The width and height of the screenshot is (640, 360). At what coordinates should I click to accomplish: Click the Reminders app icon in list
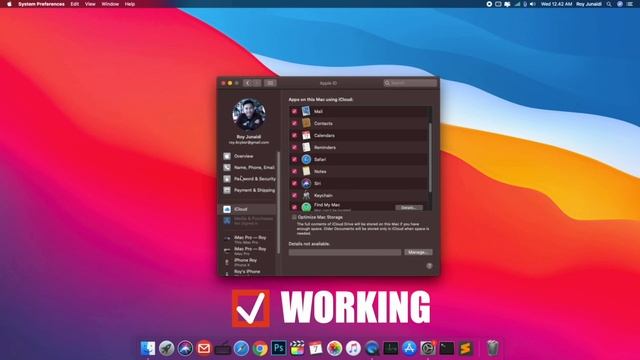pyautogui.click(x=306, y=147)
